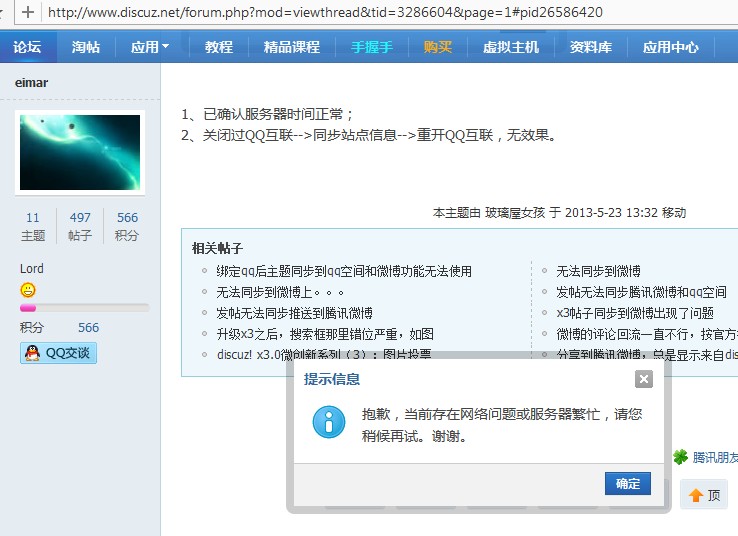Open user eimar's profile name
This screenshot has height=536, width=738.
32,83
